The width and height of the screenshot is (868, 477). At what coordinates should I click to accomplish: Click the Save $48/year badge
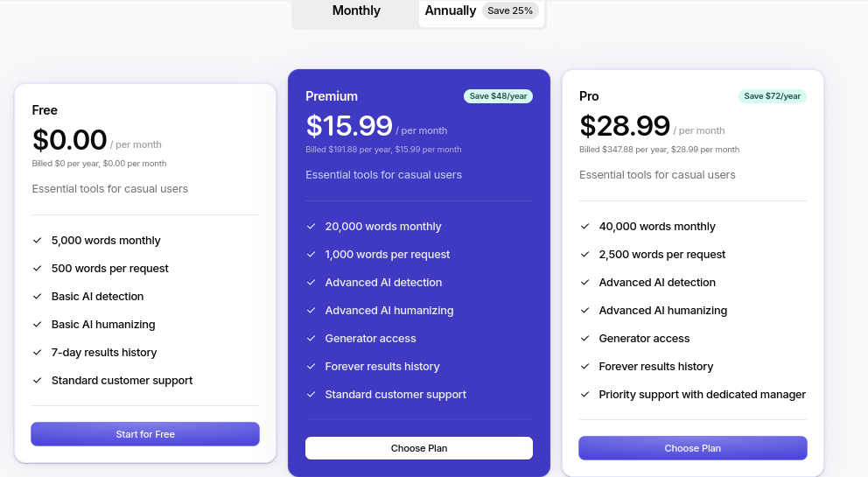(x=498, y=96)
